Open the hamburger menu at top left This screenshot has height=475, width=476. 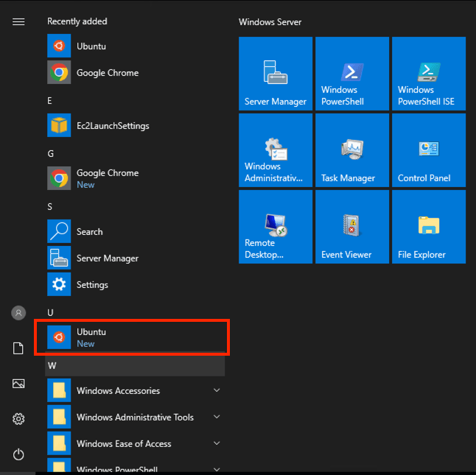click(18, 22)
